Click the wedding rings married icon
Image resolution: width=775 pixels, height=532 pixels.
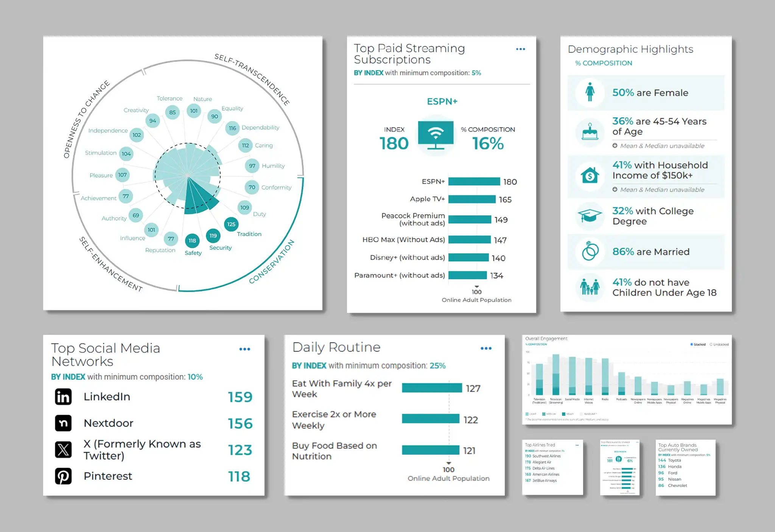point(590,251)
